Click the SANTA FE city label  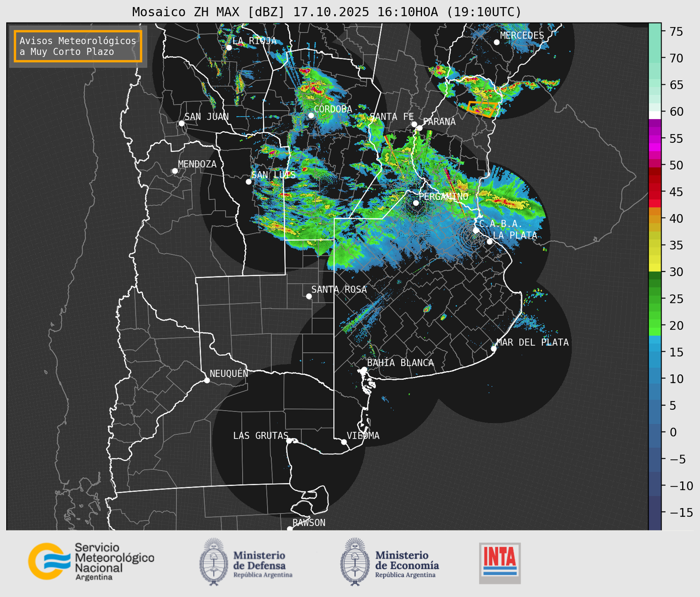(392, 117)
